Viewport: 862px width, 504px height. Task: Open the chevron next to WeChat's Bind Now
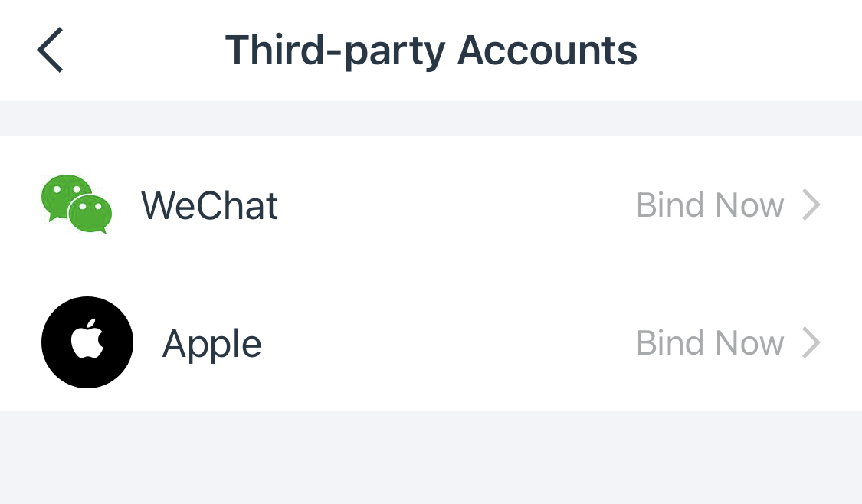tap(811, 205)
